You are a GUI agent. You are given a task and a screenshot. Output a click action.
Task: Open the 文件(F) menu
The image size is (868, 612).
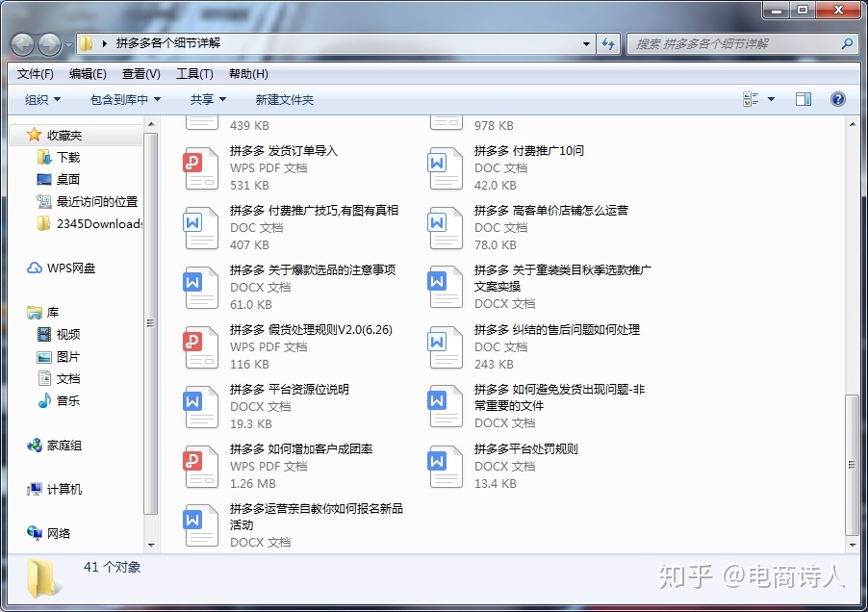click(x=36, y=74)
